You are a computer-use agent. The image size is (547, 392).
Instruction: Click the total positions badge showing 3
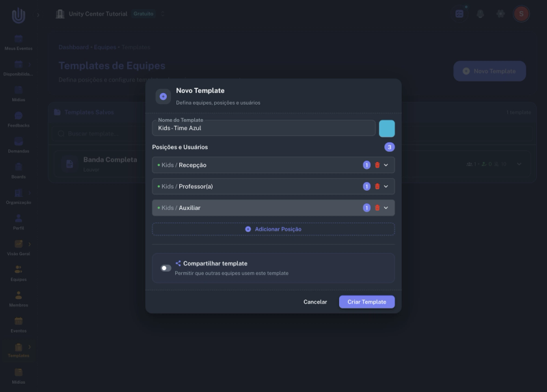[x=389, y=147]
